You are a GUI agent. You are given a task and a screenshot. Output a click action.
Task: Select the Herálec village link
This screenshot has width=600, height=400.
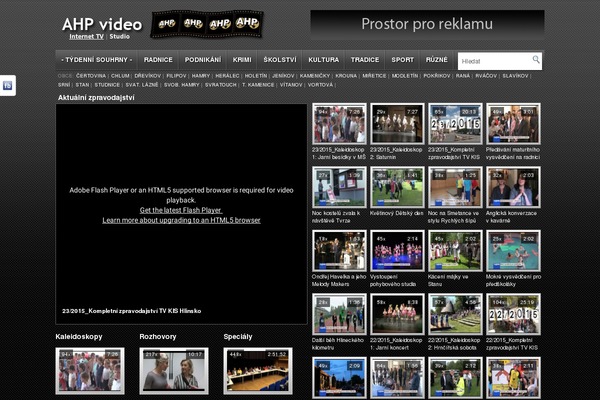227,76
